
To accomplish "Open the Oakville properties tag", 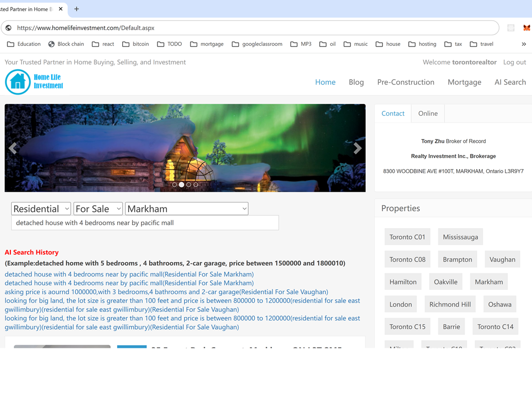I will coord(446,282).
